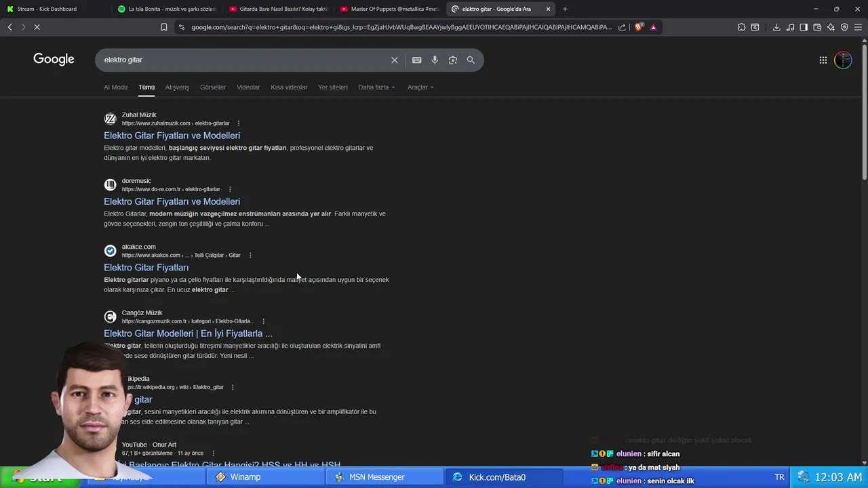Open akakce Elektro Gitar Fiyatları link

146,268
